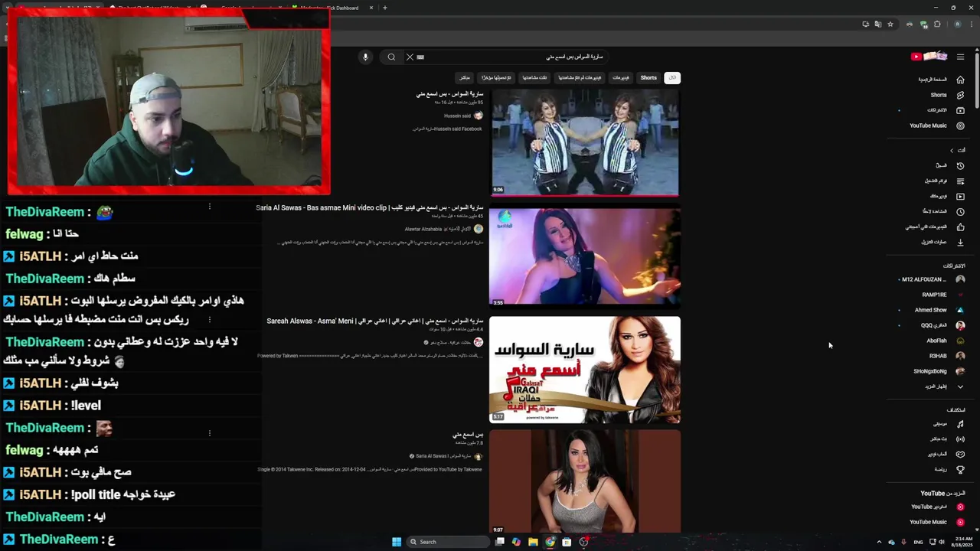
Task: Open Hussein said channel link
Action: click(x=457, y=116)
